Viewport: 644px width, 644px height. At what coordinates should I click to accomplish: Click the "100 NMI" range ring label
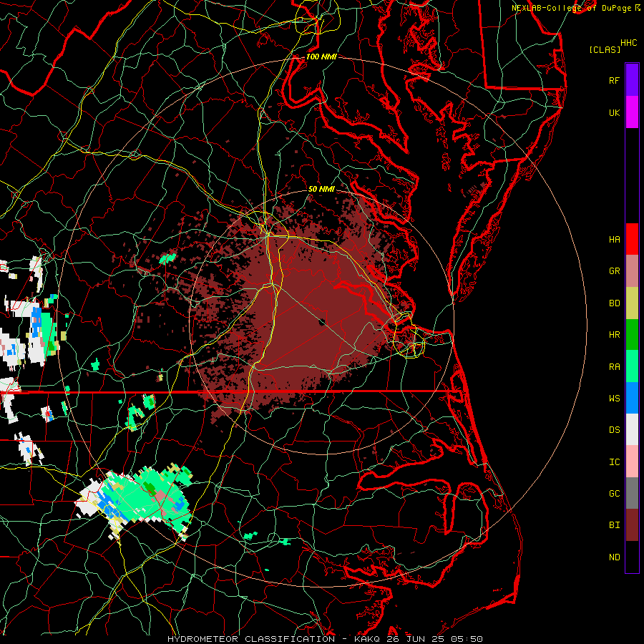point(321,57)
